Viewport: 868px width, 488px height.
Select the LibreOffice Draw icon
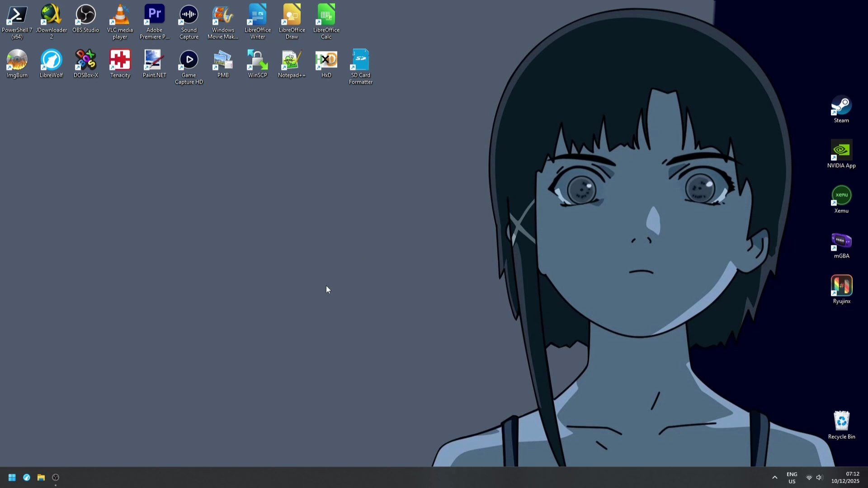(292, 21)
